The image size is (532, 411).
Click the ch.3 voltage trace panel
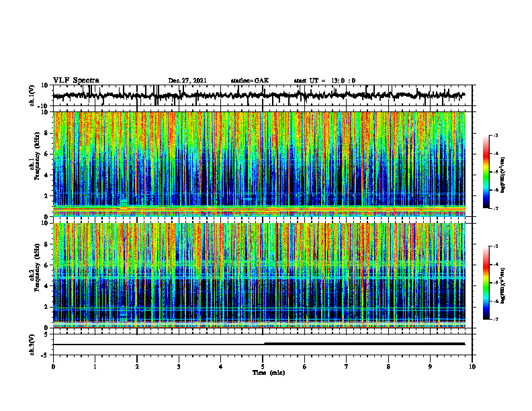point(262,345)
